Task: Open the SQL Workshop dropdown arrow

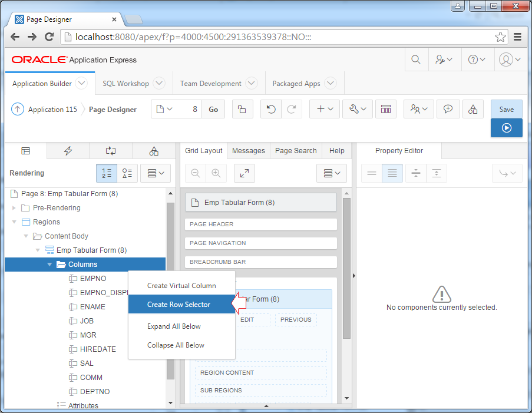Action: click(x=159, y=83)
